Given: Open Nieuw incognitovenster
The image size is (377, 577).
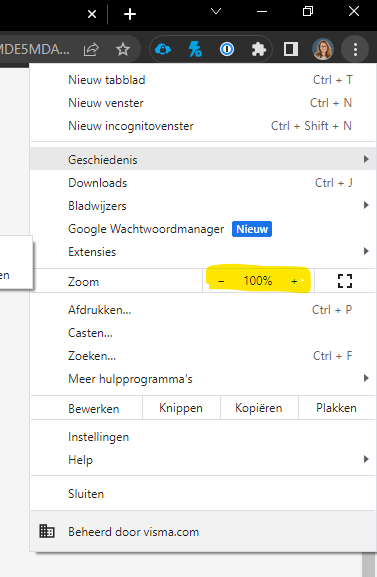Looking at the screenshot, I should click(203, 126).
